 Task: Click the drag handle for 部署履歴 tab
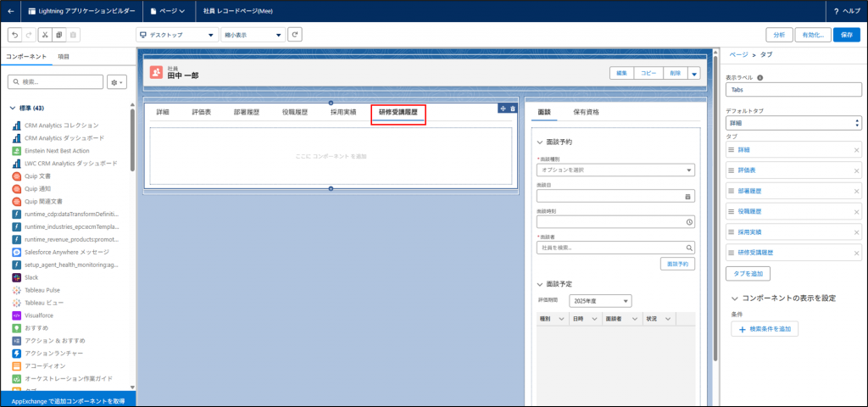pos(732,191)
